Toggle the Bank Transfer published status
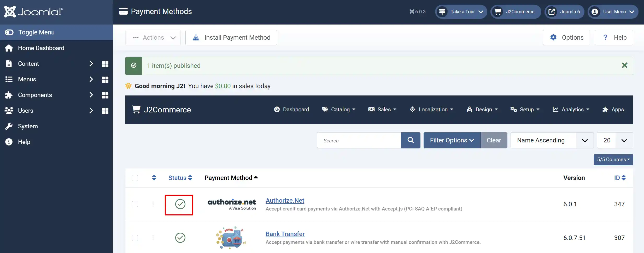This screenshot has height=253, width=644. click(180, 238)
